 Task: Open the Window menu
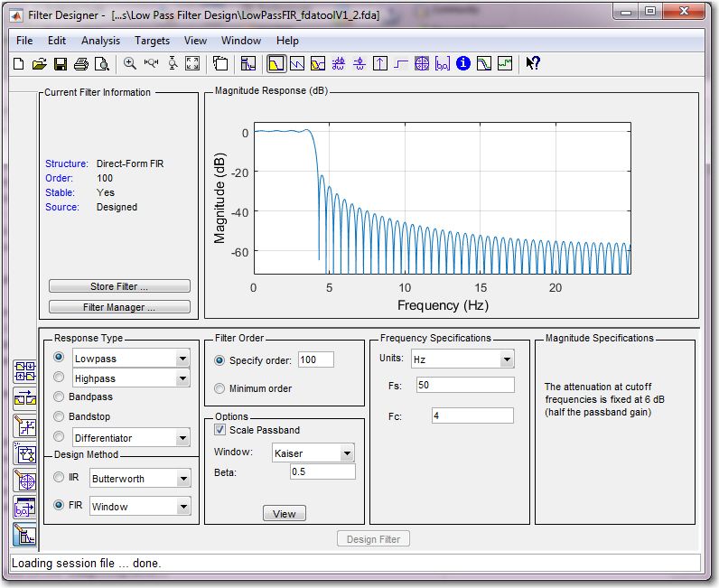click(241, 41)
